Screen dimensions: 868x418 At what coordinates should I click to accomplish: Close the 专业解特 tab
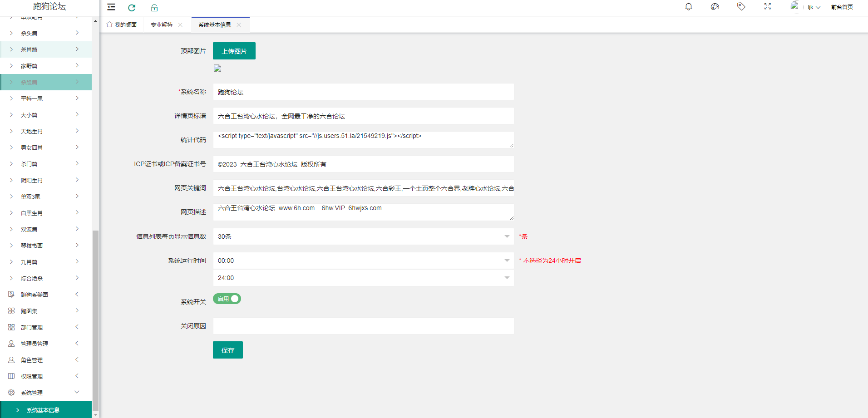click(180, 25)
